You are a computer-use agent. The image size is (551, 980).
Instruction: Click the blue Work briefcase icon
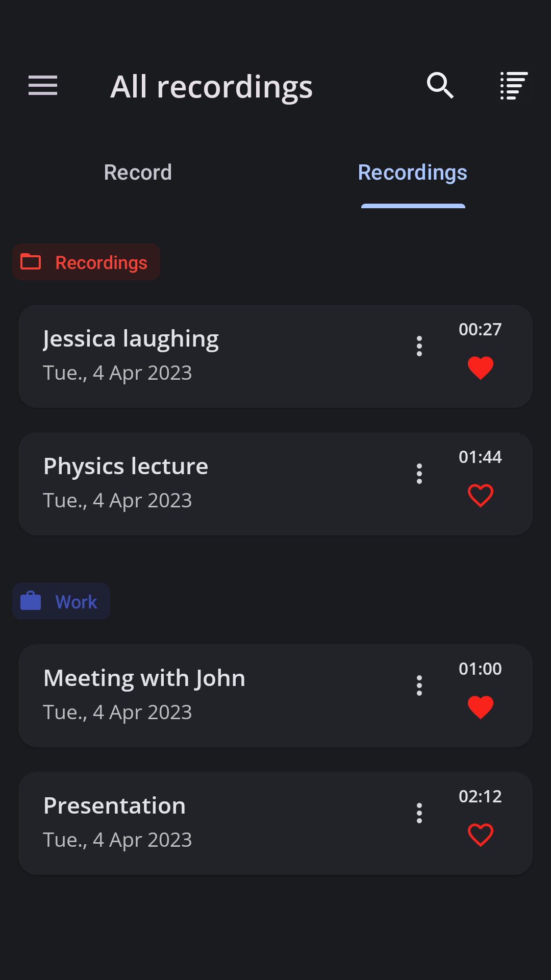[x=31, y=601]
